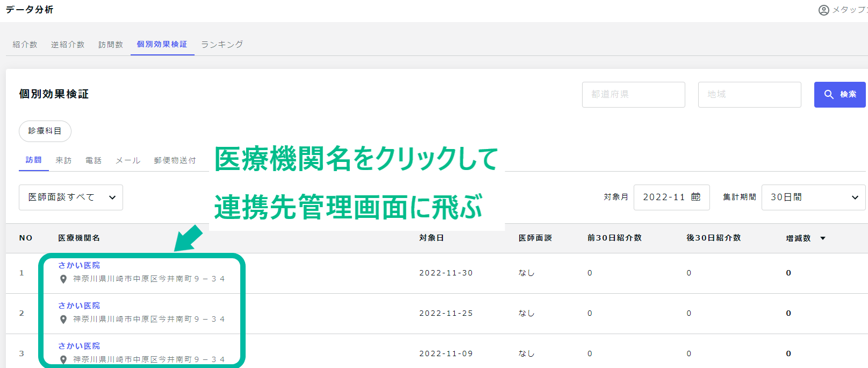This screenshot has width=868, height=368.
Task: Click the map pin icon in row 3
Action: click(x=63, y=360)
